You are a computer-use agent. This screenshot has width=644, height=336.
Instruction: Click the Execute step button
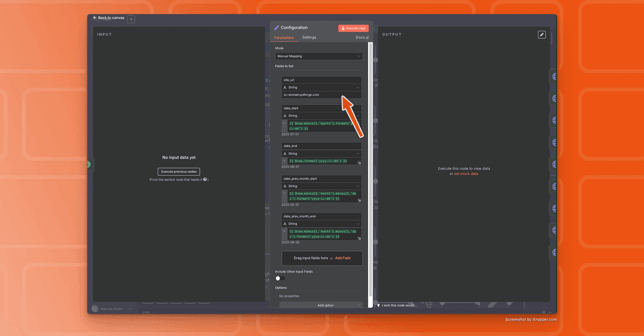[x=353, y=27]
